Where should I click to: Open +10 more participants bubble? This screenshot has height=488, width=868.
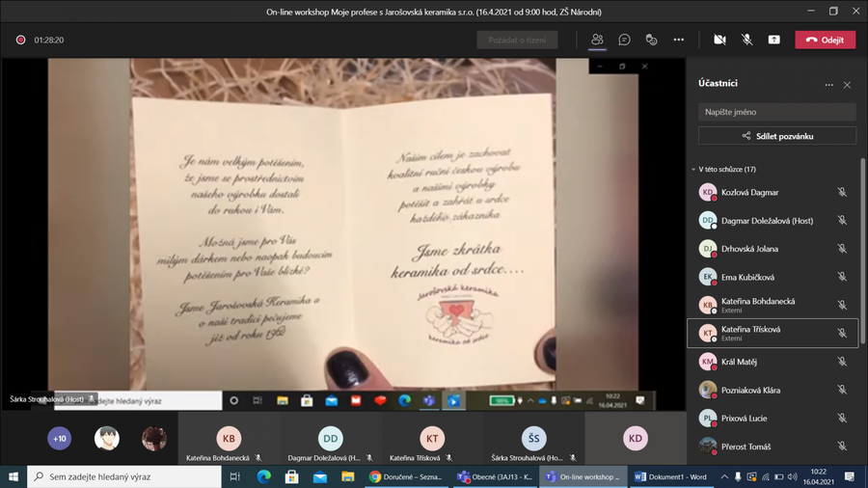pyautogui.click(x=59, y=439)
